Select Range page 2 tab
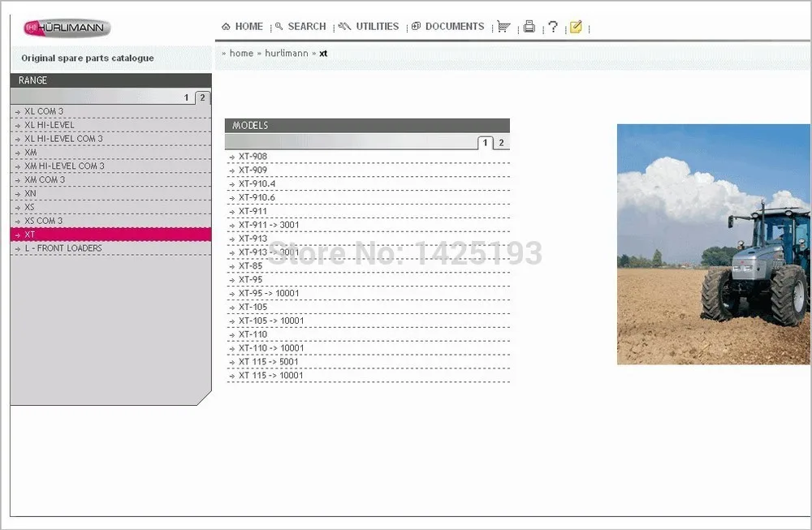This screenshot has width=812, height=530. 202,97
